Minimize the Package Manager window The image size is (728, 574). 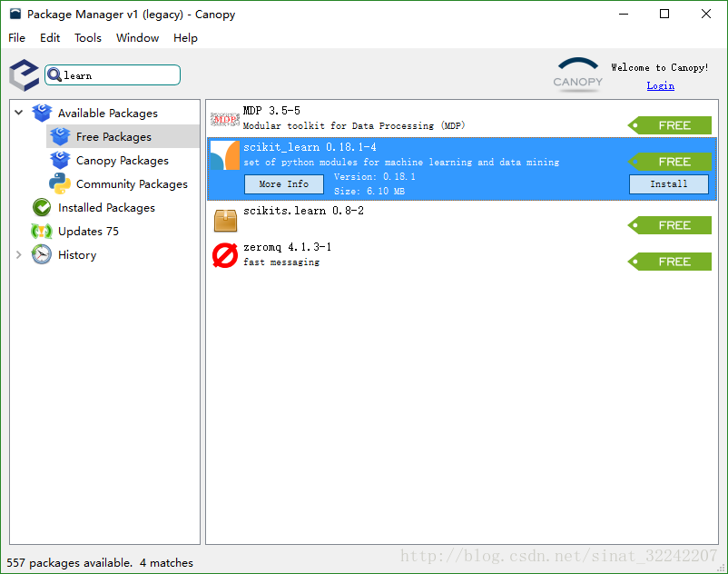pyautogui.click(x=624, y=14)
